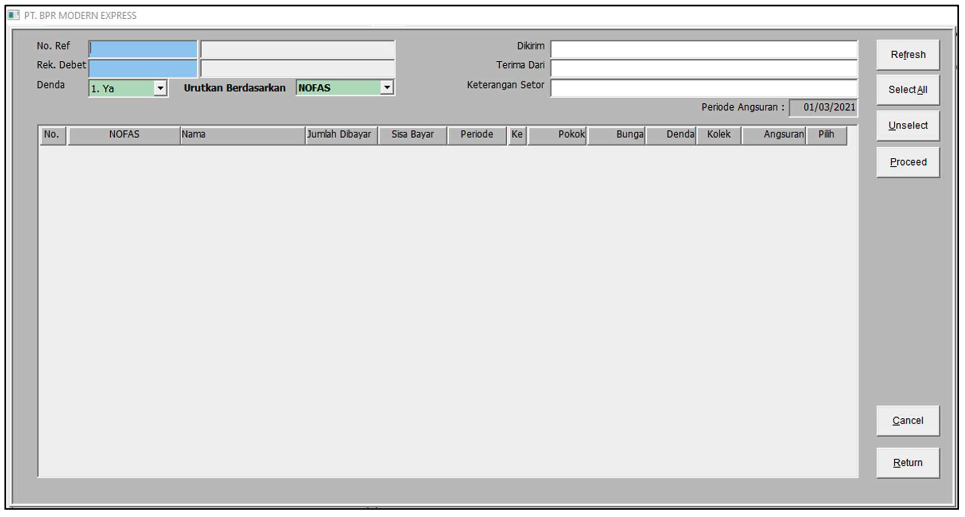Sort by the NOFAS column header
Image resolution: width=965 pixels, height=517 pixels.
123,135
